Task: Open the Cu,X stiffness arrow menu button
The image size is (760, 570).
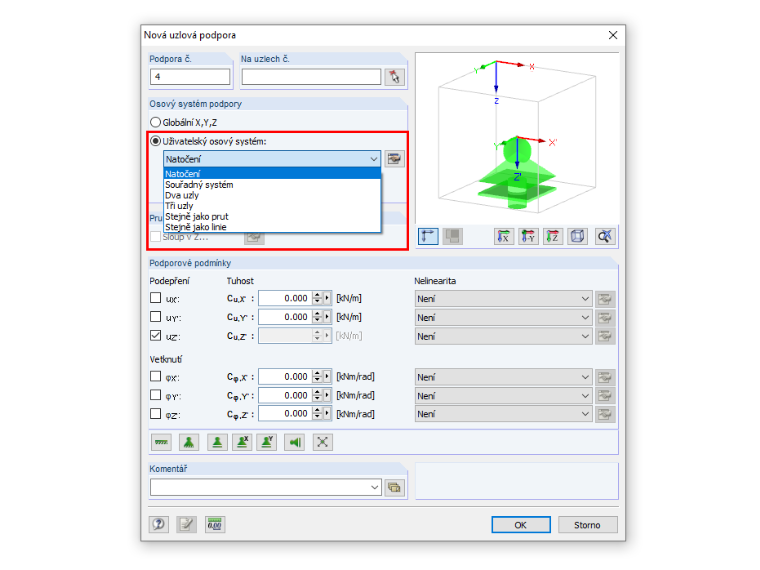Action: 327,298
